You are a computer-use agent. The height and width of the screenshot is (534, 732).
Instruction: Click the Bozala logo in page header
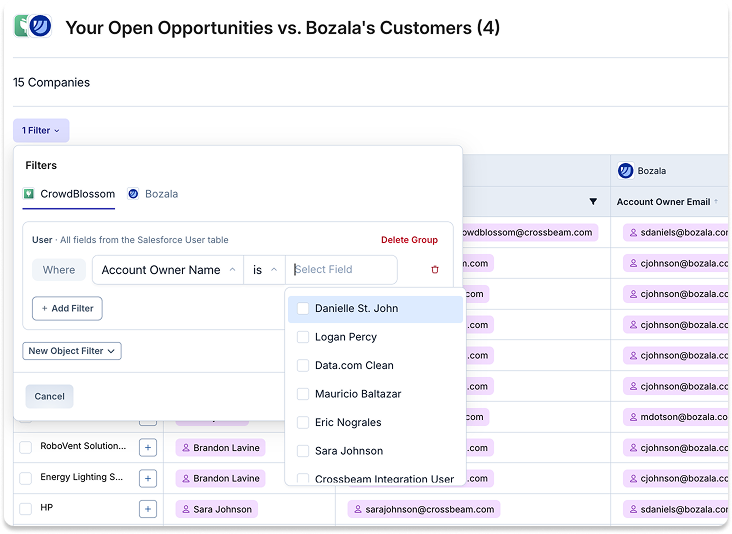(x=40, y=26)
